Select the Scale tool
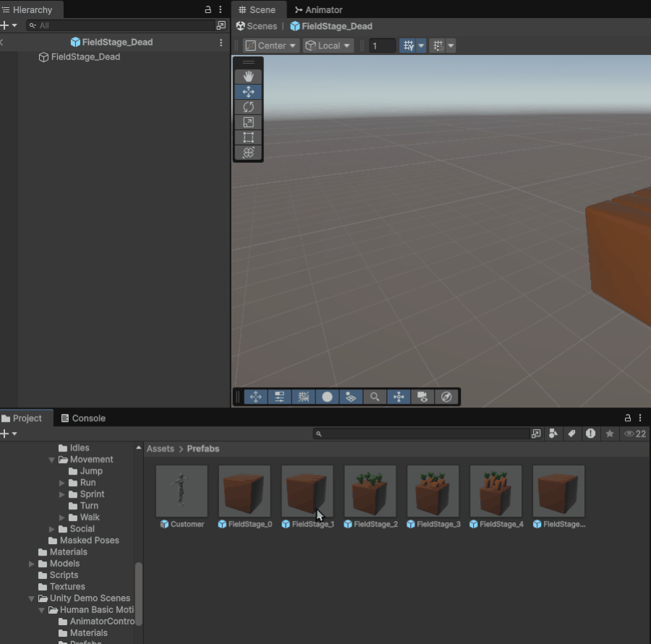 point(248,122)
